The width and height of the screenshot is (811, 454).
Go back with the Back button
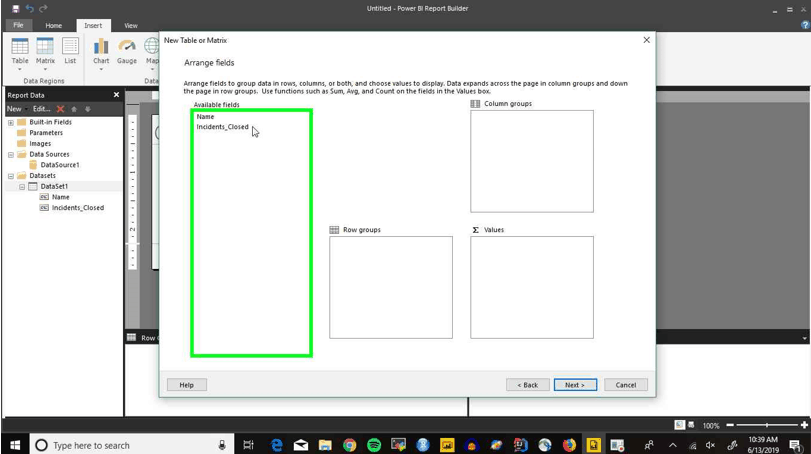[x=528, y=385]
